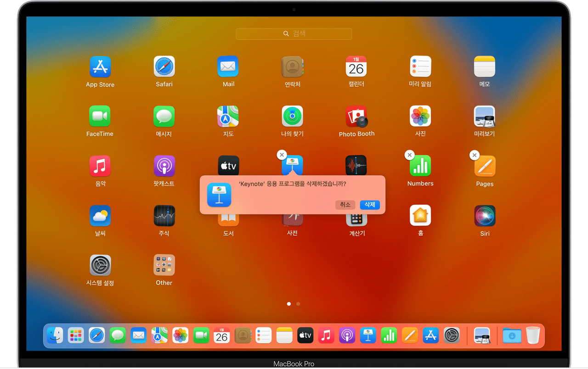The image size is (588, 369).
Task: Launch Photo Booth
Action: click(x=356, y=117)
